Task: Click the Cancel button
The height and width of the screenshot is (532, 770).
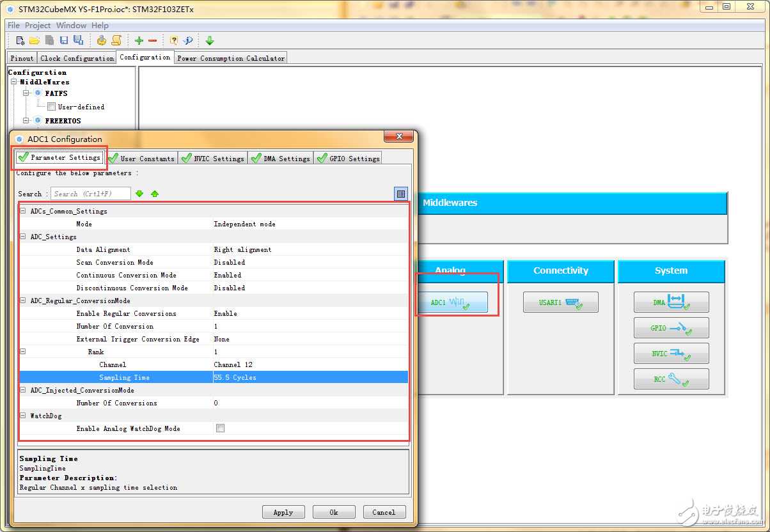Action: pos(384,512)
